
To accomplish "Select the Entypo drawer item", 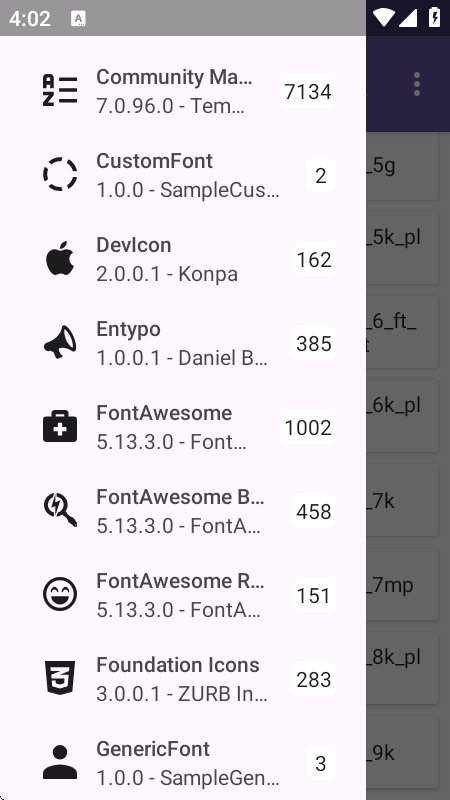I will (183, 343).
